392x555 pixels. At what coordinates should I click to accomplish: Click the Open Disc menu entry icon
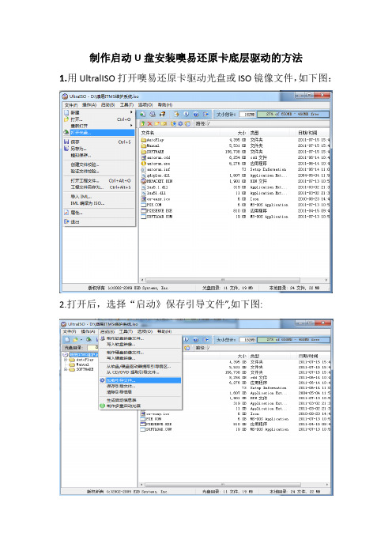66,132
